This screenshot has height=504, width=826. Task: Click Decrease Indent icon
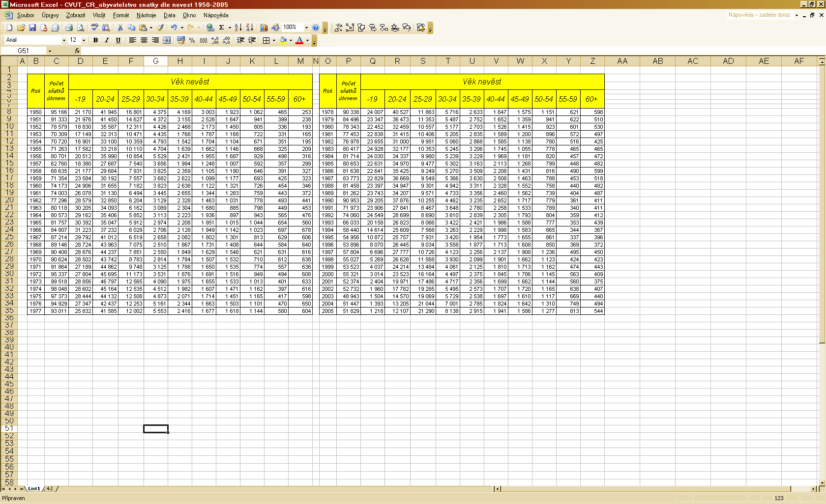click(x=240, y=40)
